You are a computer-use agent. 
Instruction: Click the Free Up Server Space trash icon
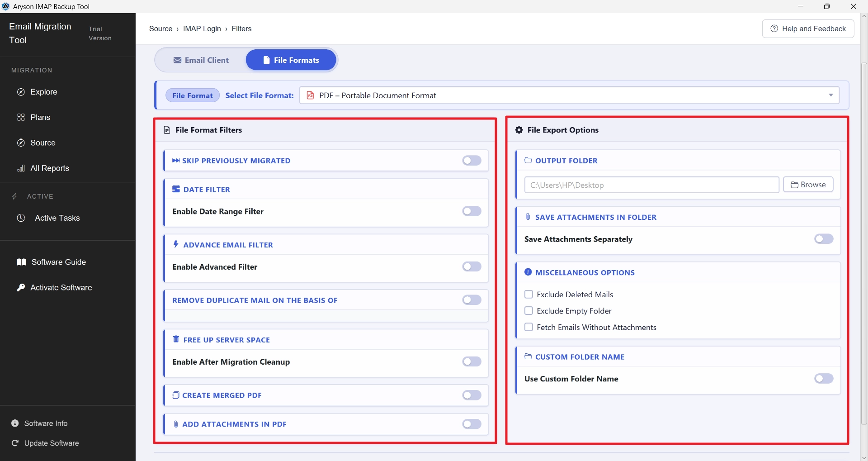176,339
